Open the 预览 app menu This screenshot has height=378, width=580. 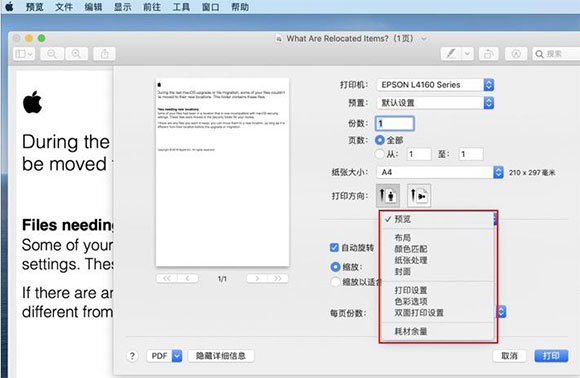coord(34,7)
